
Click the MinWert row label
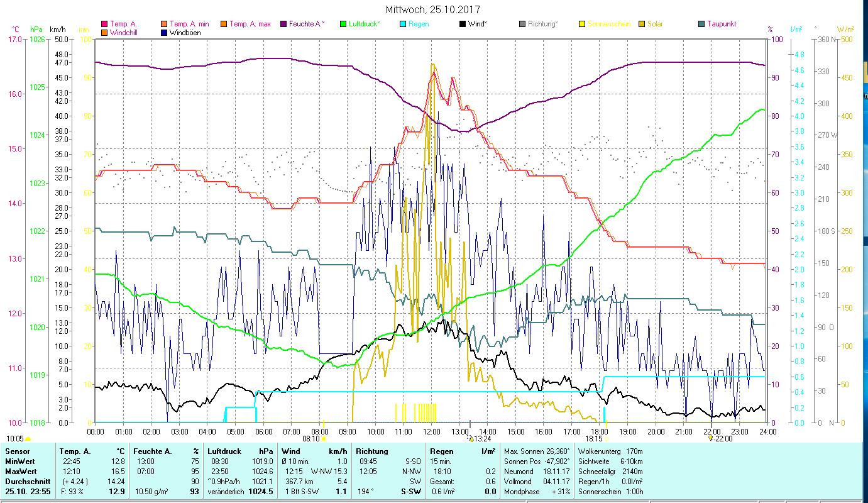pyautogui.click(x=21, y=462)
